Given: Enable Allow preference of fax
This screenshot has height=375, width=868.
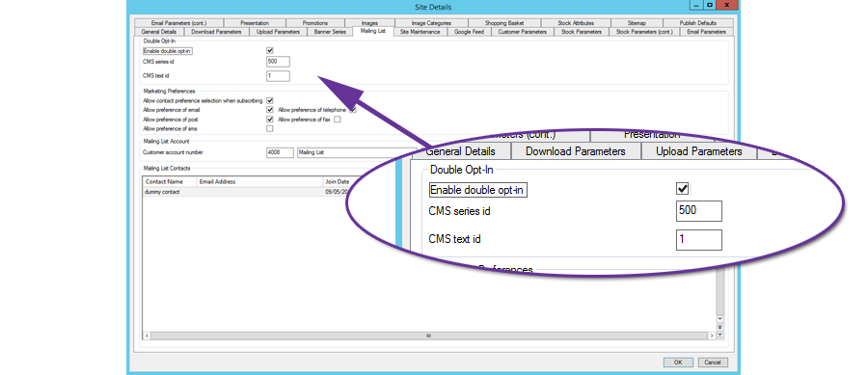Looking at the screenshot, I should [x=338, y=119].
